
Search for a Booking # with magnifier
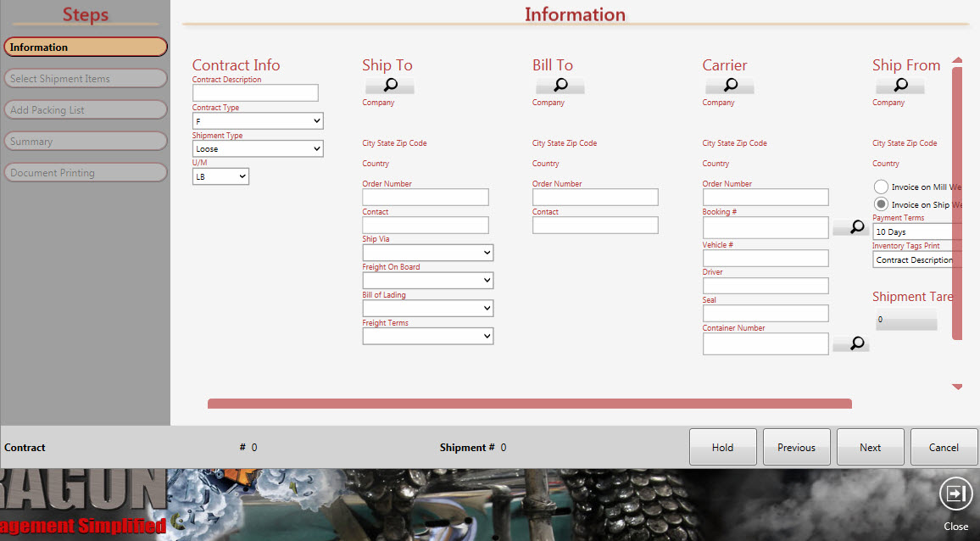pos(851,227)
